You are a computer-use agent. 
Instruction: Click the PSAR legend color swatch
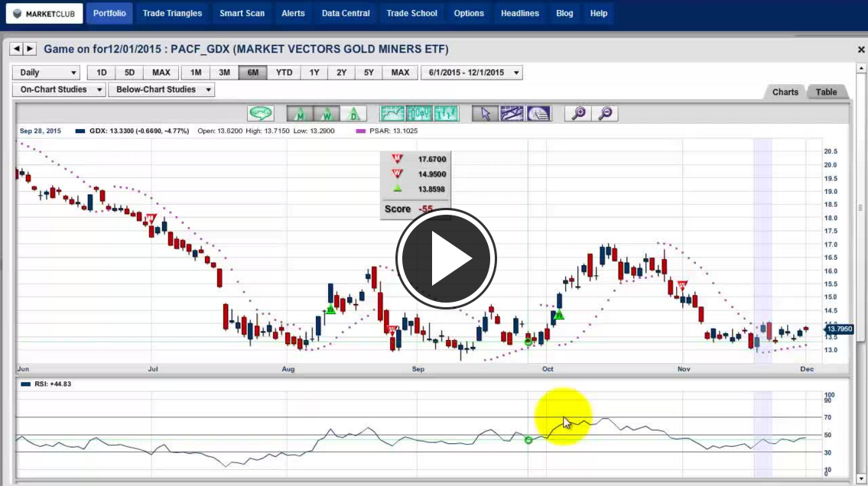point(360,131)
